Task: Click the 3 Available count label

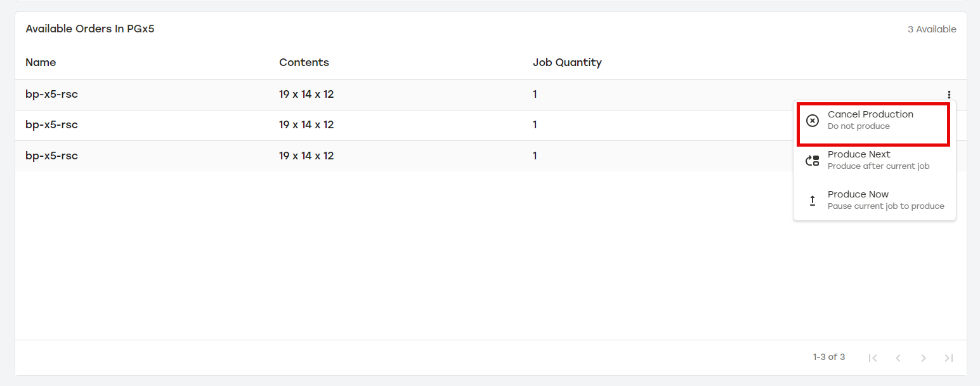Action: click(932, 29)
